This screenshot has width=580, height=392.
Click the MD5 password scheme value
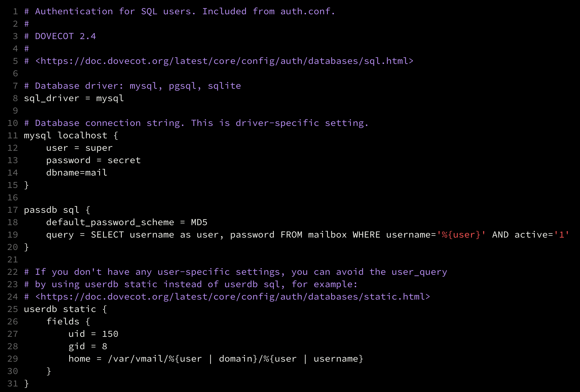[x=199, y=222]
